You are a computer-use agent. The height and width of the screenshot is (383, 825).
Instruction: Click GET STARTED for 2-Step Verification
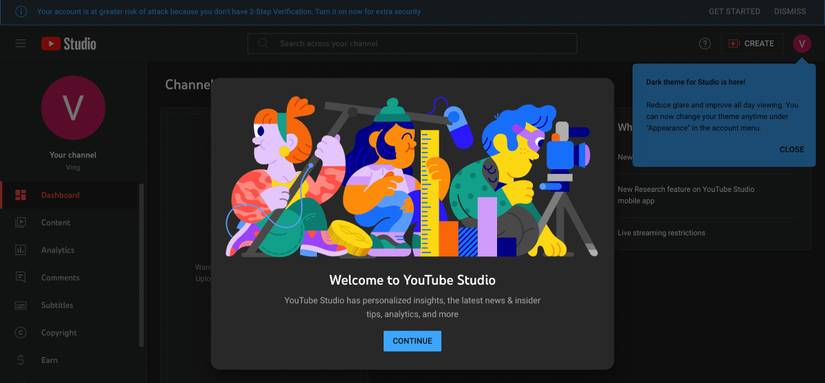(734, 11)
